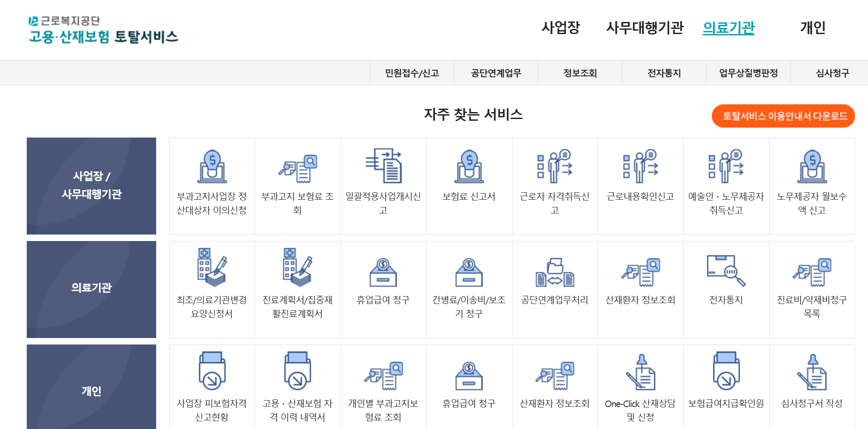Open 부과고지 보험료 조회 icon
This screenshot has width=868, height=429.
tap(298, 169)
